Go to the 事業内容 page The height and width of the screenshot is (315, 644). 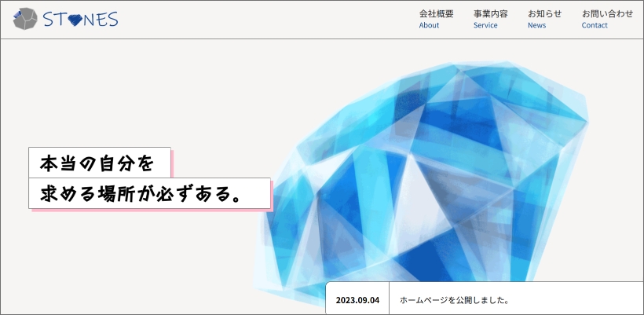point(490,13)
